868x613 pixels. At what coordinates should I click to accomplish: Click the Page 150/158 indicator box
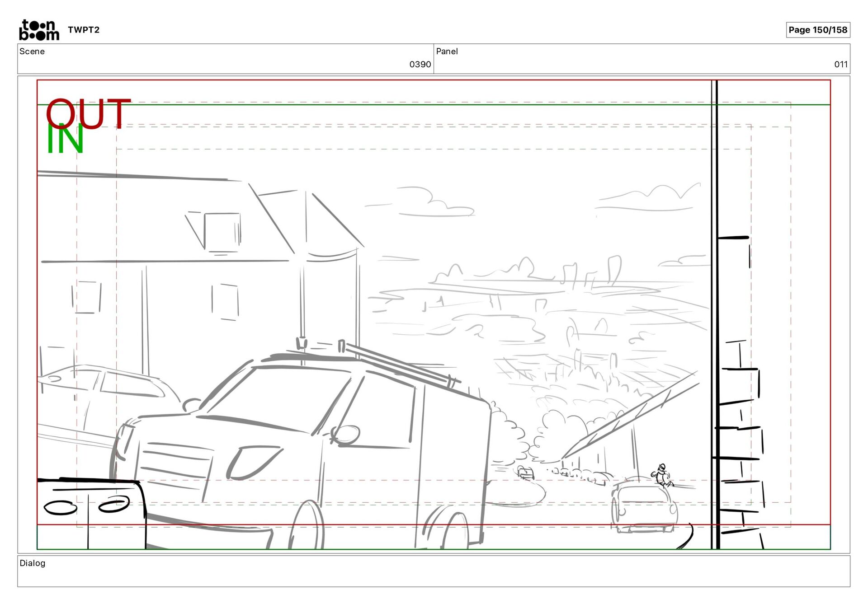817,30
